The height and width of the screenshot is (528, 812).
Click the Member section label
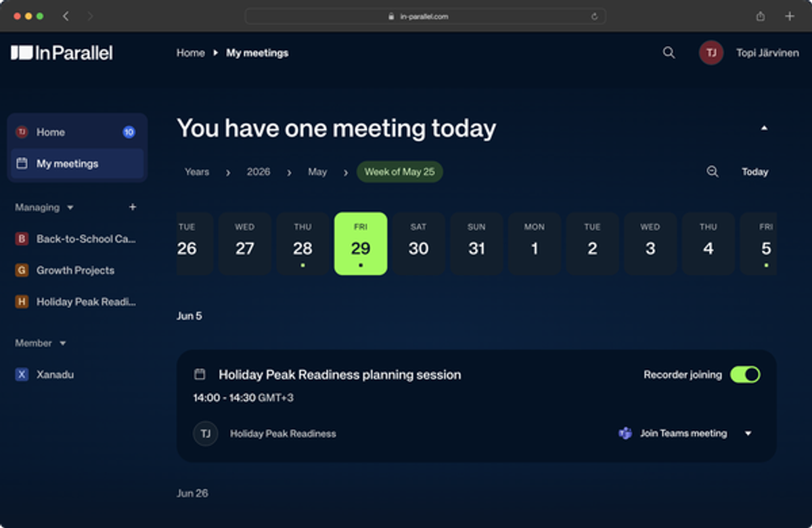34,343
